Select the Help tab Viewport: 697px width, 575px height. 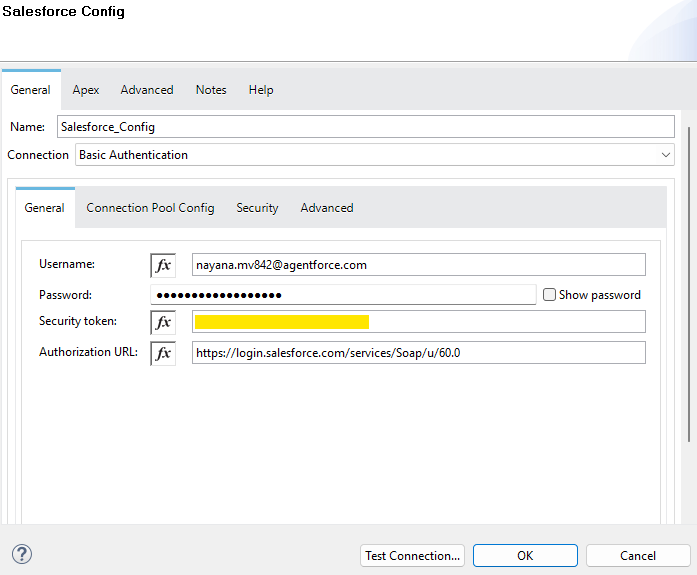click(261, 90)
